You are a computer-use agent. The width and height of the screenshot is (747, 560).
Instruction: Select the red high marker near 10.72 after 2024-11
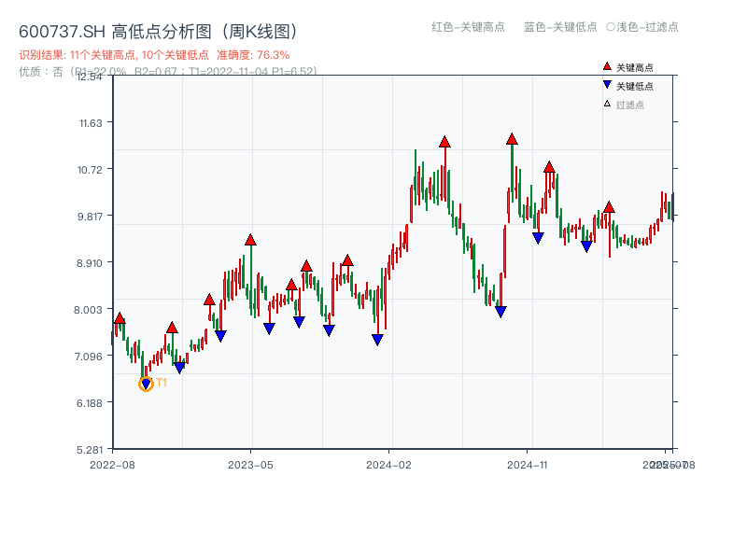tap(549, 167)
